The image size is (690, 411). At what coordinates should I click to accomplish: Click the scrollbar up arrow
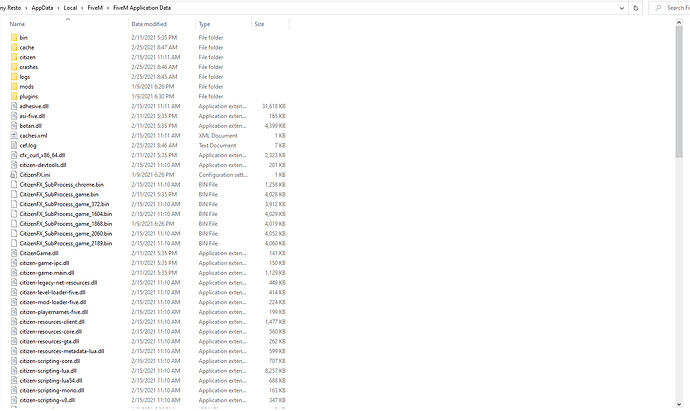click(679, 22)
